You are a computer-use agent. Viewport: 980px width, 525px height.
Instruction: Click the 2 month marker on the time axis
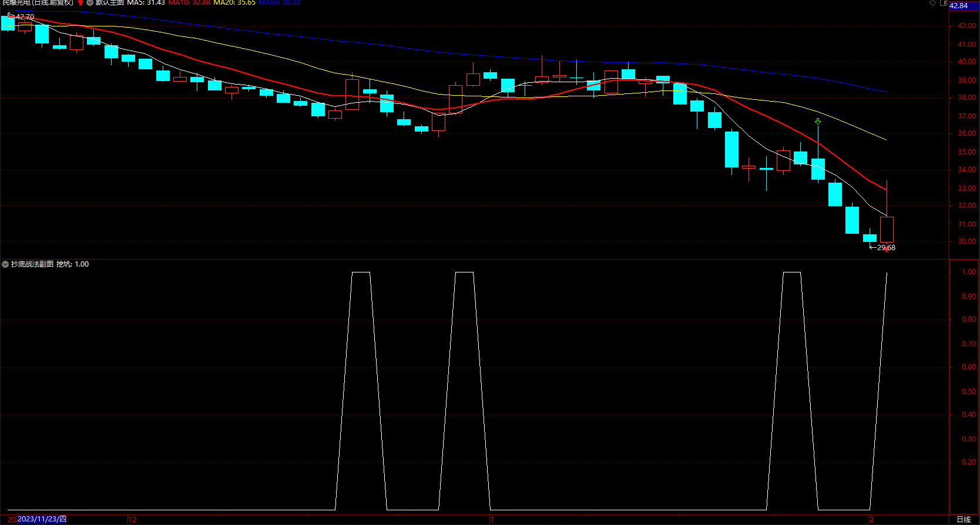[x=872, y=520]
